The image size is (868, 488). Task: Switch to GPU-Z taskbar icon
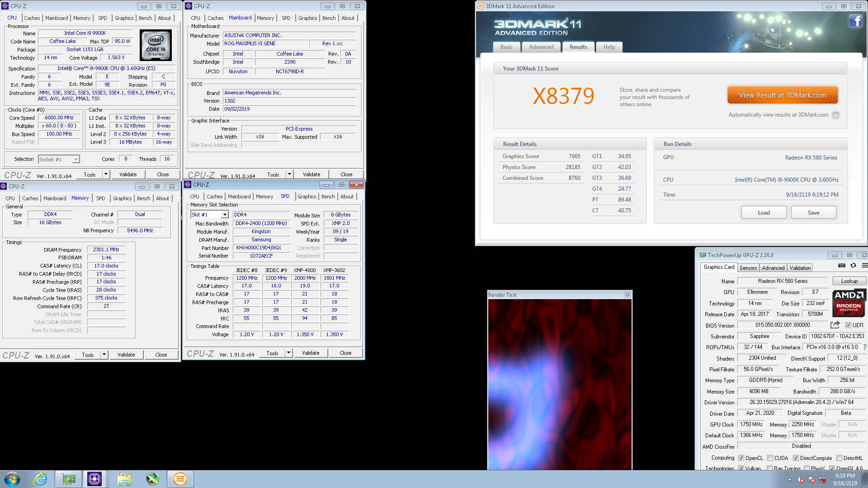[x=69, y=479]
